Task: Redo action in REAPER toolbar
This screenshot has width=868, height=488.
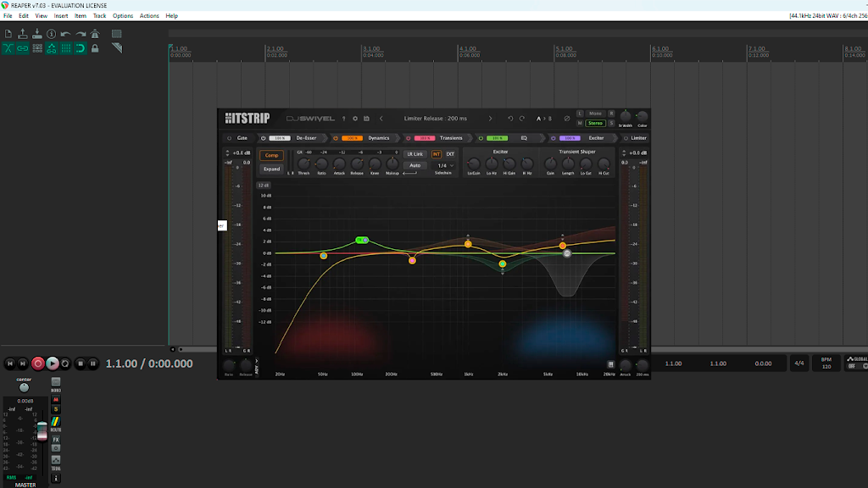Action: coord(81,34)
